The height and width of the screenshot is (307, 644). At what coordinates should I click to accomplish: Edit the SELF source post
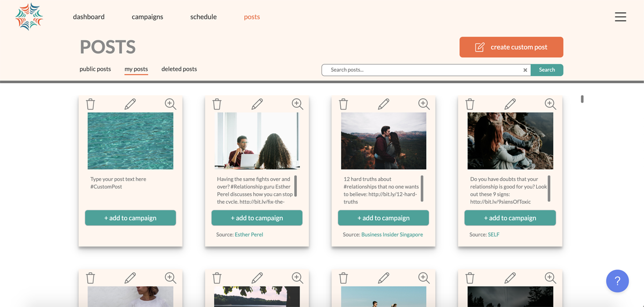coord(510,104)
